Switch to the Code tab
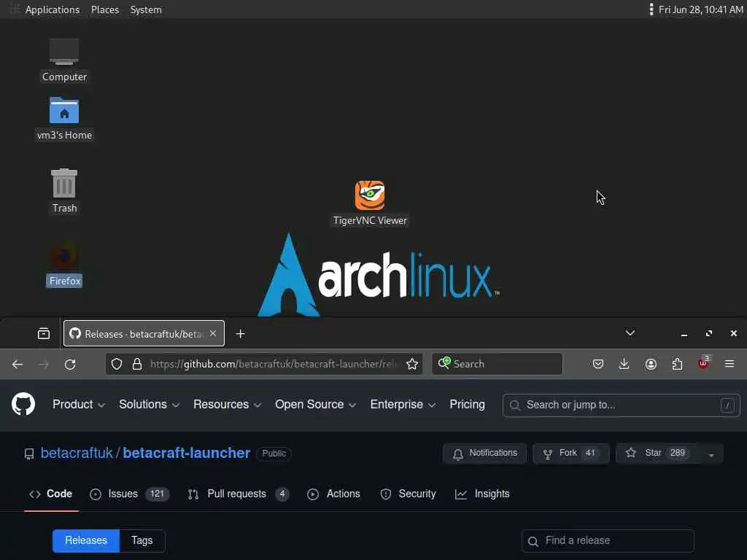This screenshot has width=747, height=560. 51,494
